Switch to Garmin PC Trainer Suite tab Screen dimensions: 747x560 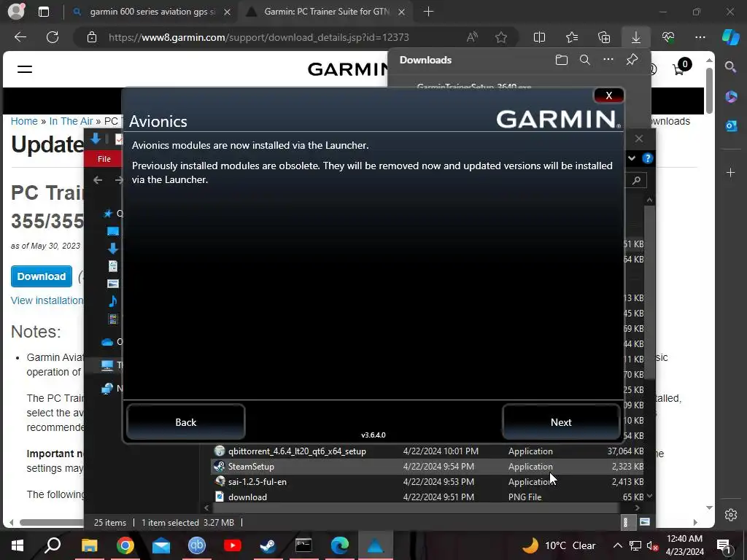point(325,12)
